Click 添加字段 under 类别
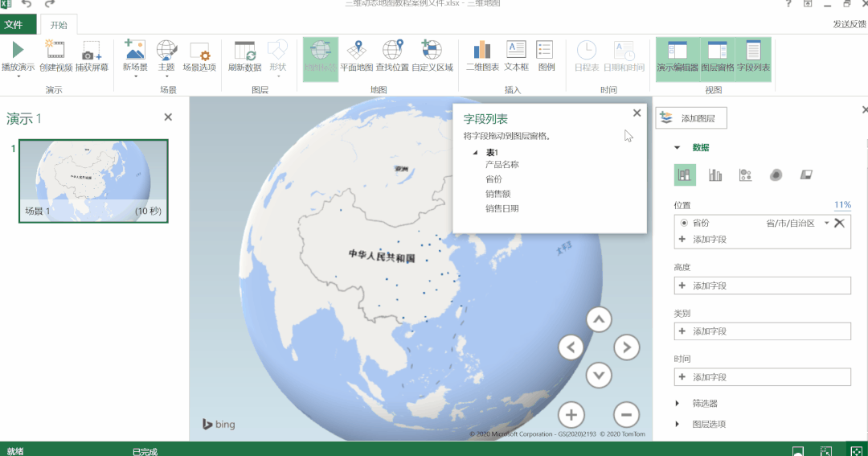Viewport: 868px width, 456px height. point(762,331)
